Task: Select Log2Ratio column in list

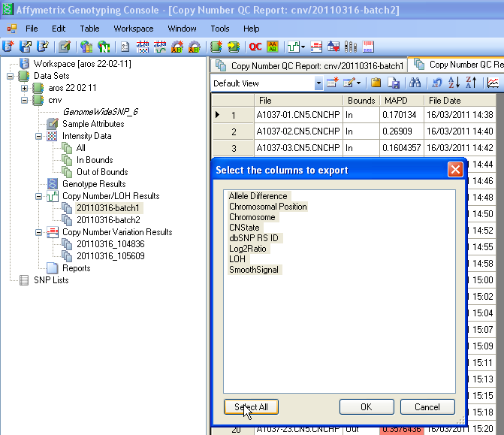Action: (248, 249)
